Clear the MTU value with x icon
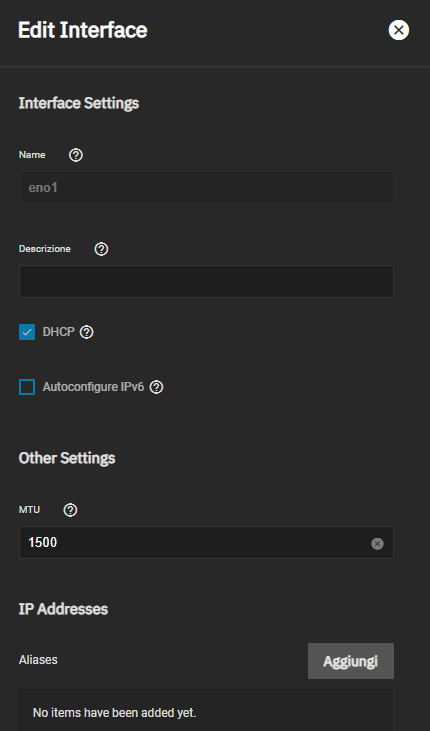 click(377, 544)
